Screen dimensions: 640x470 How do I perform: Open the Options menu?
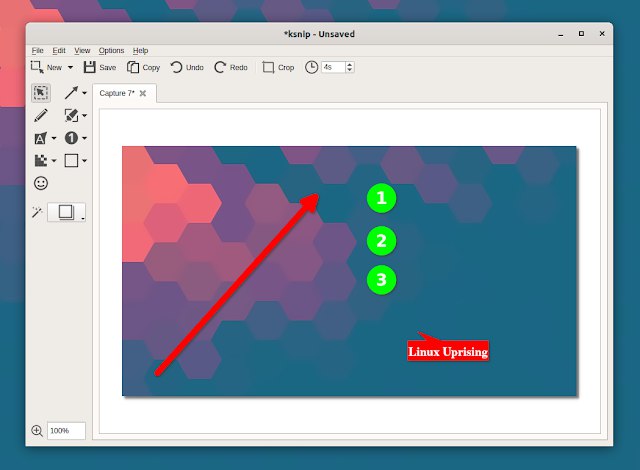(x=111, y=51)
